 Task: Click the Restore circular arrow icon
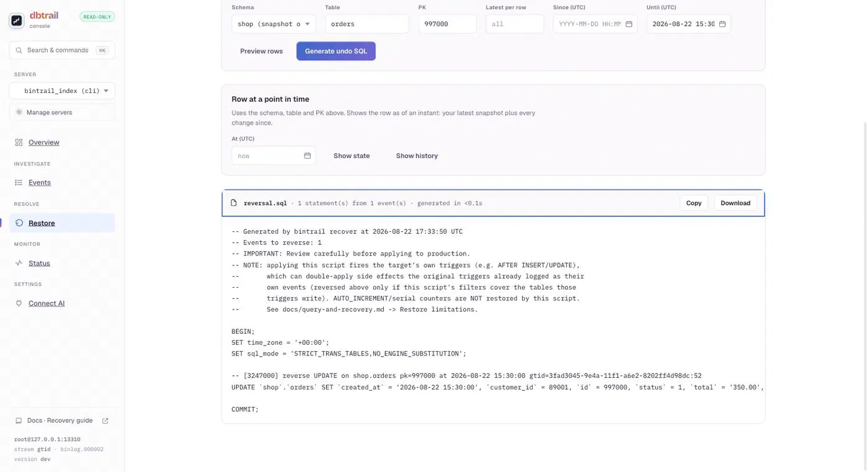click(19, 223)
